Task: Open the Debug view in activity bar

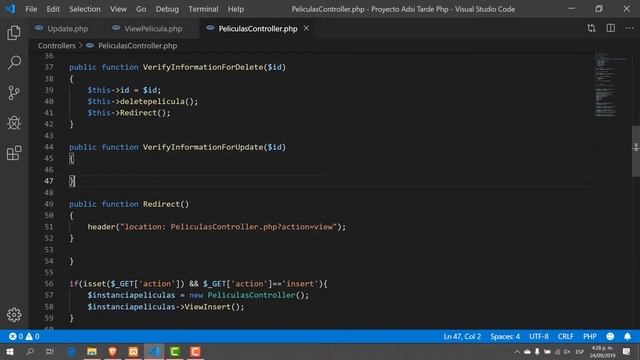Action: 14,123
